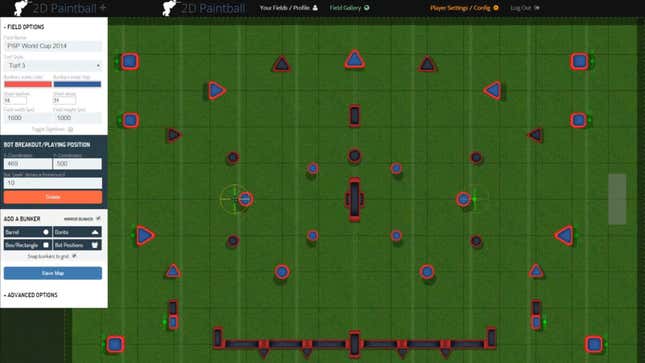645x363 pixels.
Task: Click the bot crosshair target on left
Action: coord(234,199)
